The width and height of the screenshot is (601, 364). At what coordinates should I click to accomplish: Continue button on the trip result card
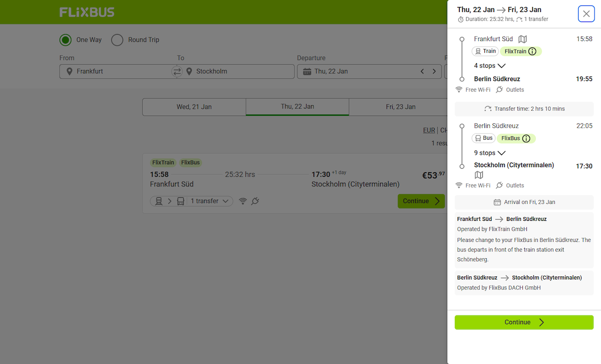click(x=421, y=201)
